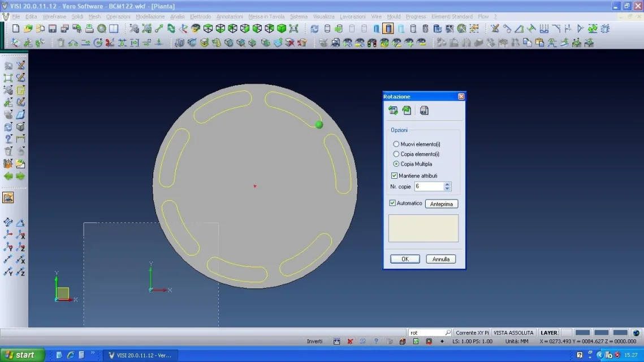The height and width of the screenshot is (362, 644).
Task: Click the highlighted blue cylinder shading icon
Action: [388, 28]
